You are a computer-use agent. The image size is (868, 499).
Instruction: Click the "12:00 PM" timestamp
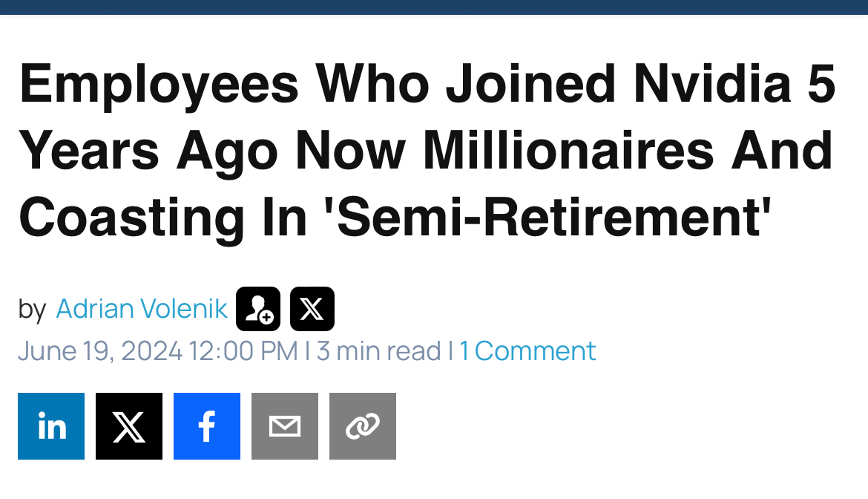pos(243,350)
